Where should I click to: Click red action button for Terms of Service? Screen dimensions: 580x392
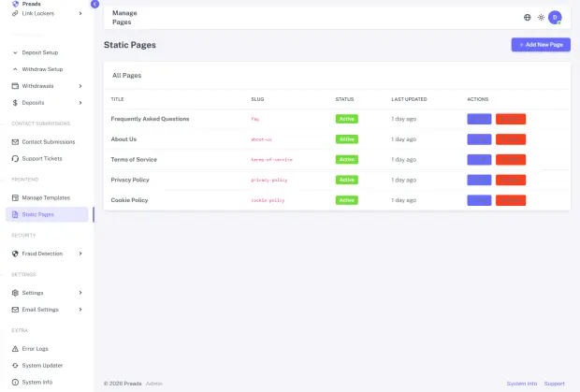[511, 160]
